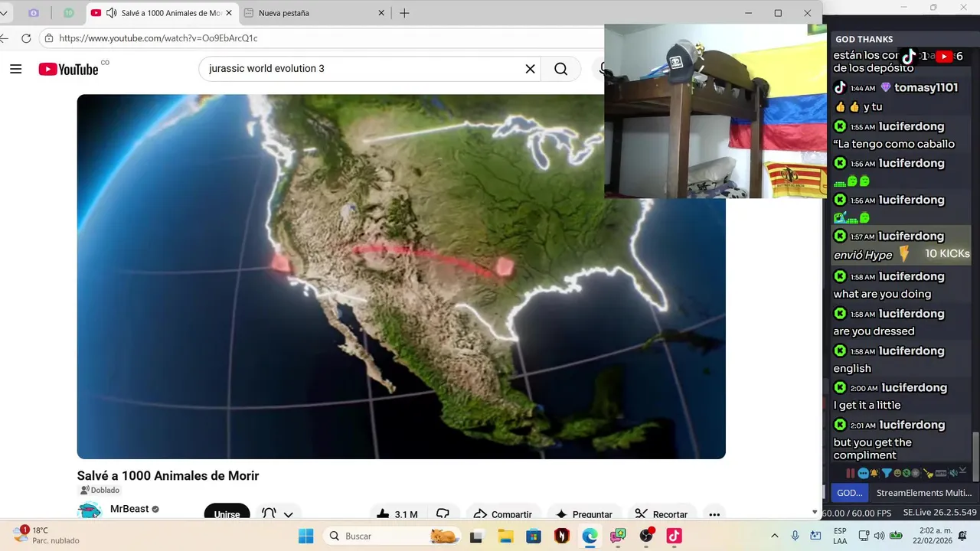Viewport: 980px width, 551px height.
Task: Click the Doblado dubbed label
Action: pos(100,490)
